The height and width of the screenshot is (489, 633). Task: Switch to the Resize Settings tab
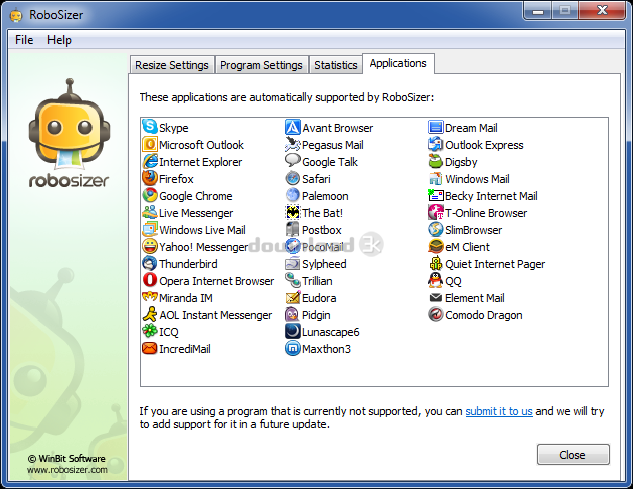pyautogui.click(x=172, y=65)
